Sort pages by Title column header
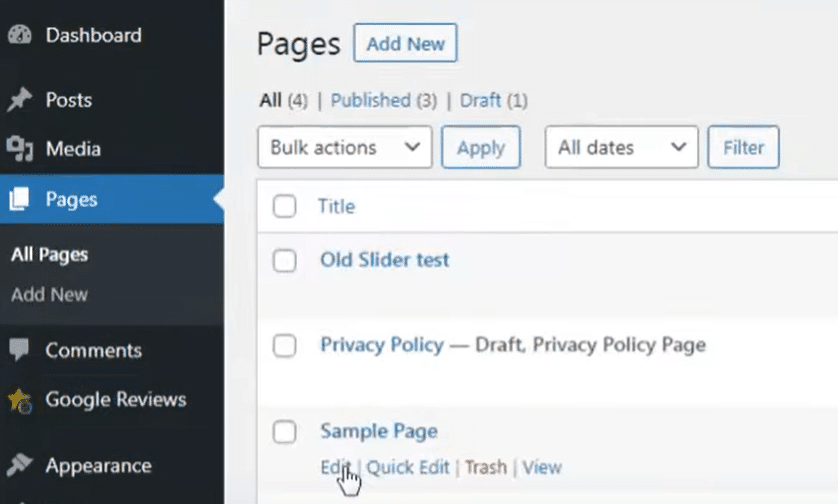This screenshot has width=838, height=504. pos(336,206)
